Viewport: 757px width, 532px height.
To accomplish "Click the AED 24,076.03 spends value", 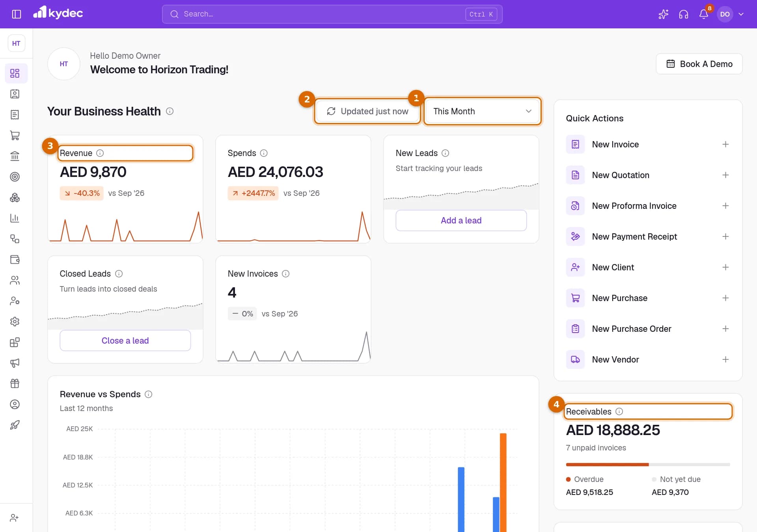I will 275,172.
